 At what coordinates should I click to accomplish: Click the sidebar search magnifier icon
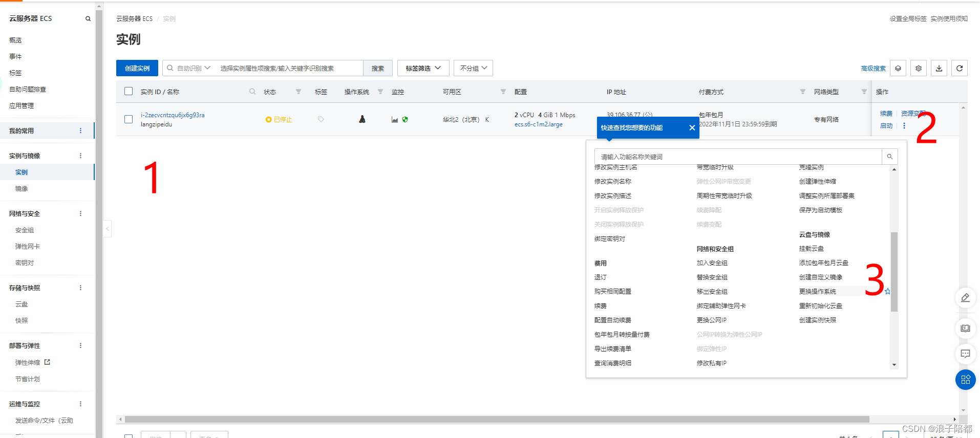(x=88, y=18)
